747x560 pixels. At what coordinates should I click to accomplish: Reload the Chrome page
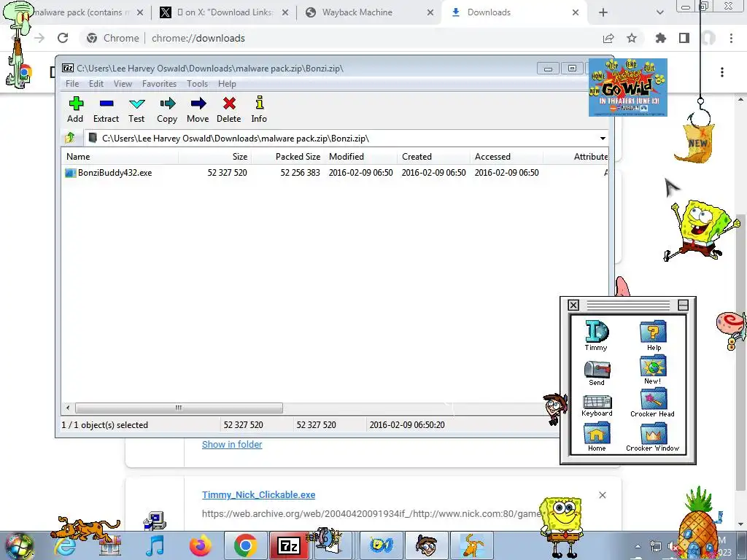click(63, 38)
